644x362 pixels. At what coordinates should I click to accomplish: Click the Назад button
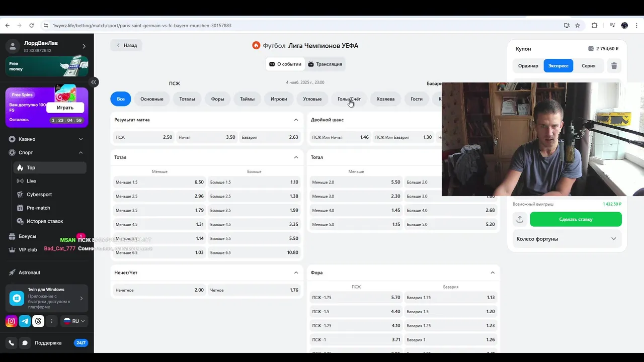point(126,45)
